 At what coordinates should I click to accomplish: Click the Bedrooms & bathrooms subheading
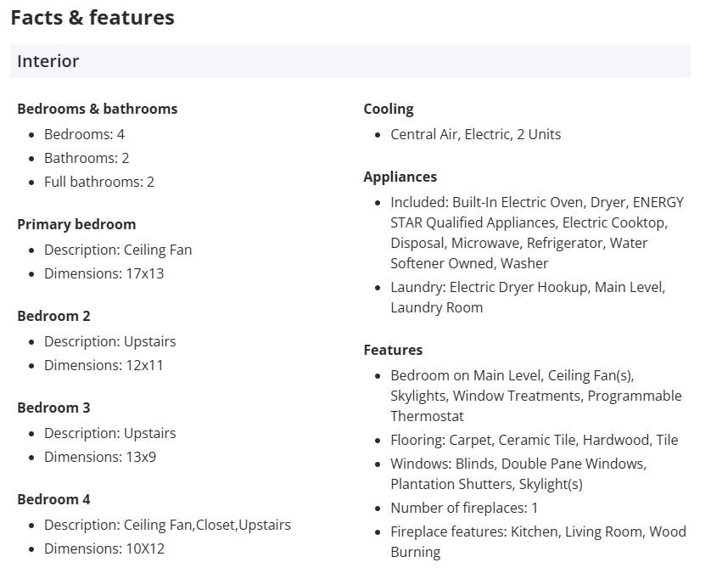click(x=98, y=109)
